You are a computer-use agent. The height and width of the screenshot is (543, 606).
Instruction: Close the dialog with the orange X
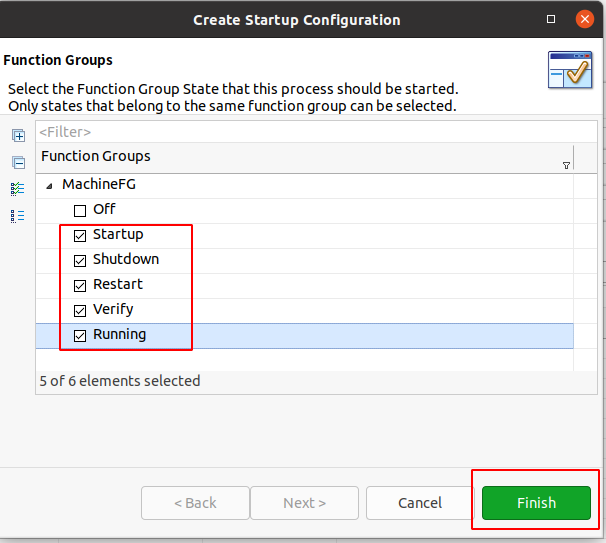click(x=585, y=19)
